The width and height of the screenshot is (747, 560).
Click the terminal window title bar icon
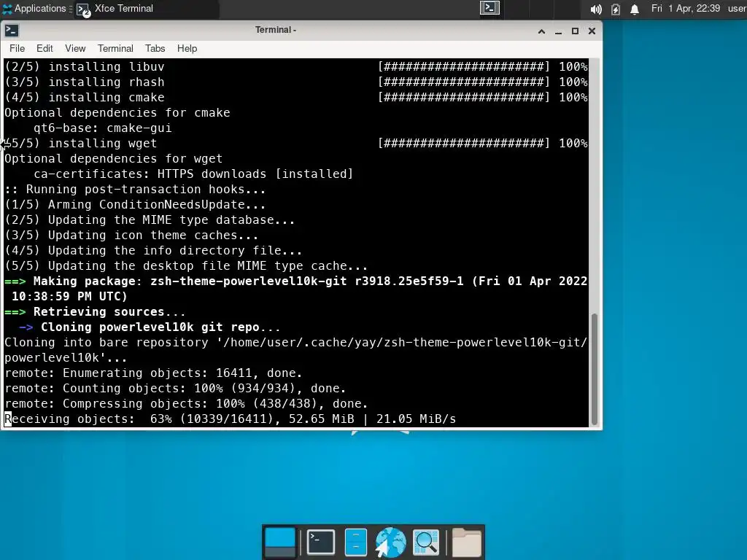(12, 31)
